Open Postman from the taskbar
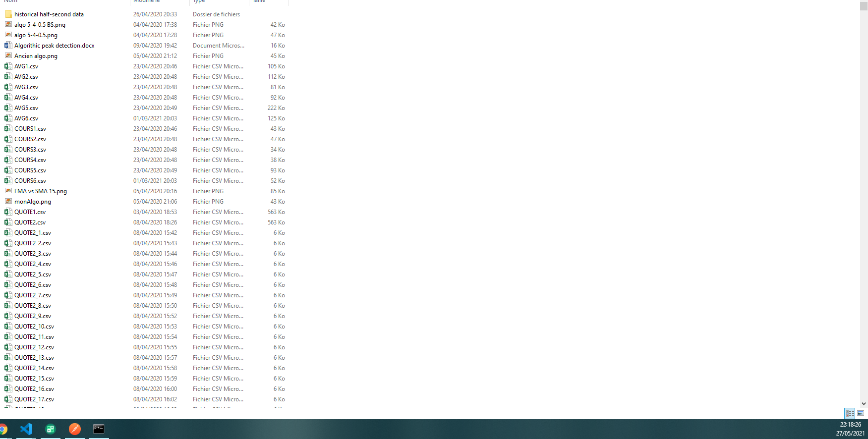The height and width of the screenshot is (439, 868). click(75, 429)
